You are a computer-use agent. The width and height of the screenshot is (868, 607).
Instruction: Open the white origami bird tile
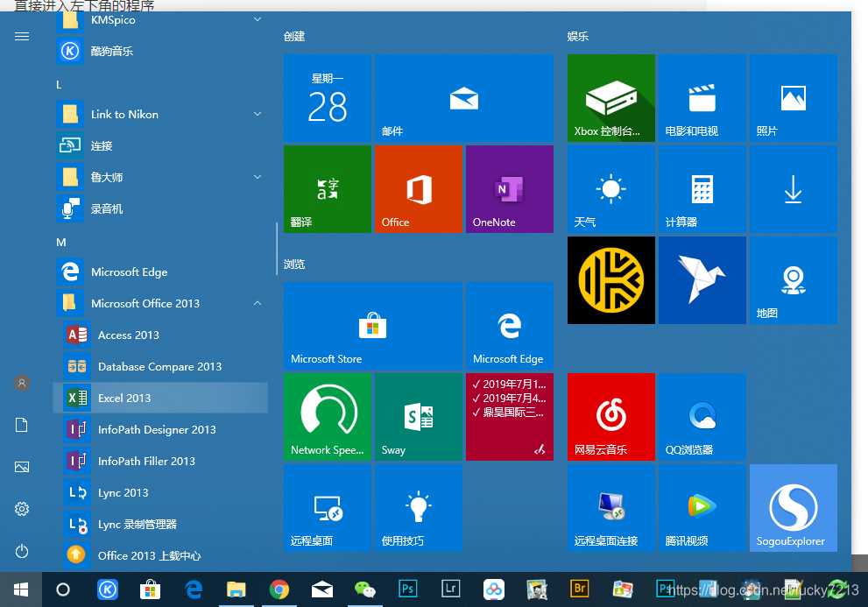click(702, 280)
